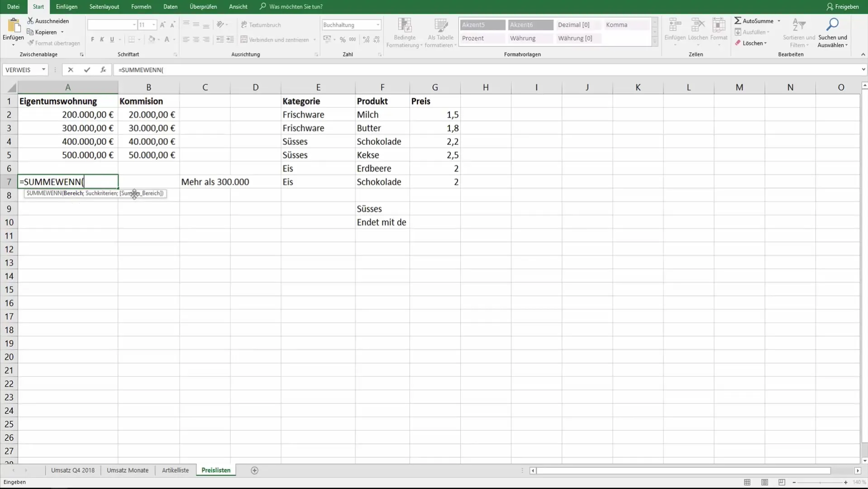This screenshot has width=868, height=489.
Task: Select the Währung [0] cell style
Action: pyautogui.click(x=579, y=38)
